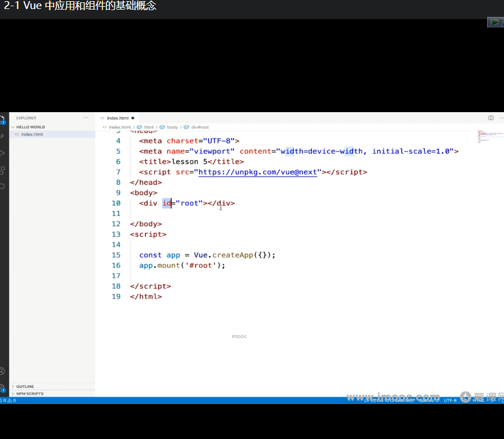The height and width of the screenshot is (439, 504).
Task: Click the EXPLORER panel title
Action: click(x=26, y=118)
